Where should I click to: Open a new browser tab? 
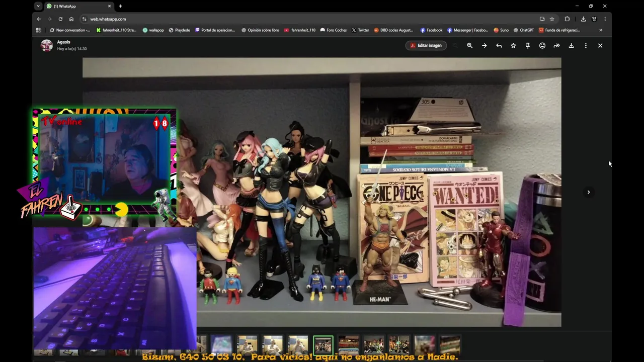120,6
